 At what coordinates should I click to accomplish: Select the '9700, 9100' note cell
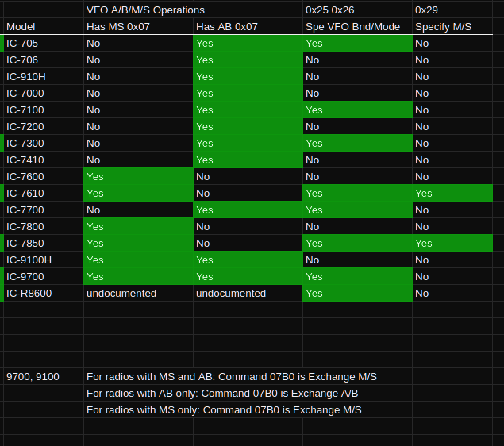coord(44,377)
